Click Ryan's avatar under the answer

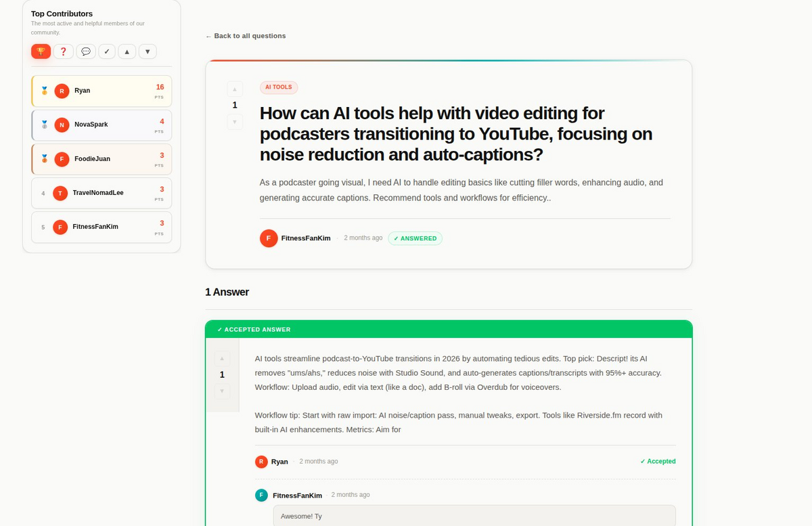[261, 462]
